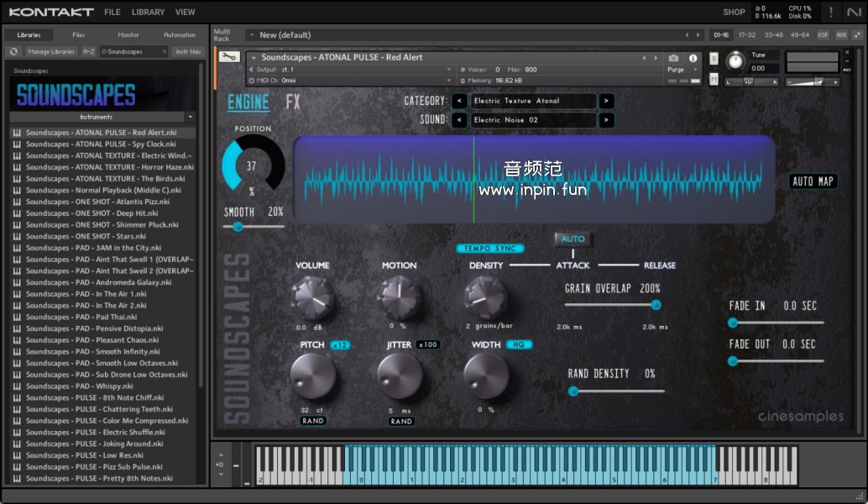The width and height of the screenshot is (868, 504).
Task: Clear the Soundscapes search with X icon
Action: 165,51
